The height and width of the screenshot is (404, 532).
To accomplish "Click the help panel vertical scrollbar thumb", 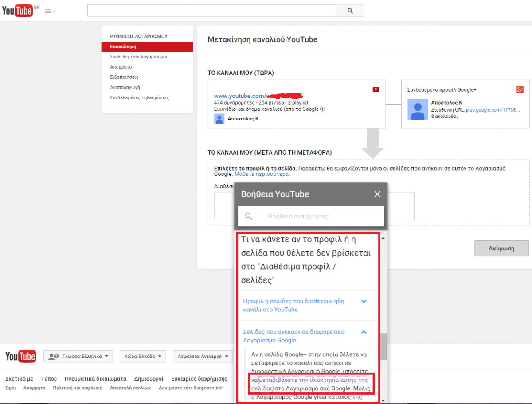I will click(x=383, y=346).
